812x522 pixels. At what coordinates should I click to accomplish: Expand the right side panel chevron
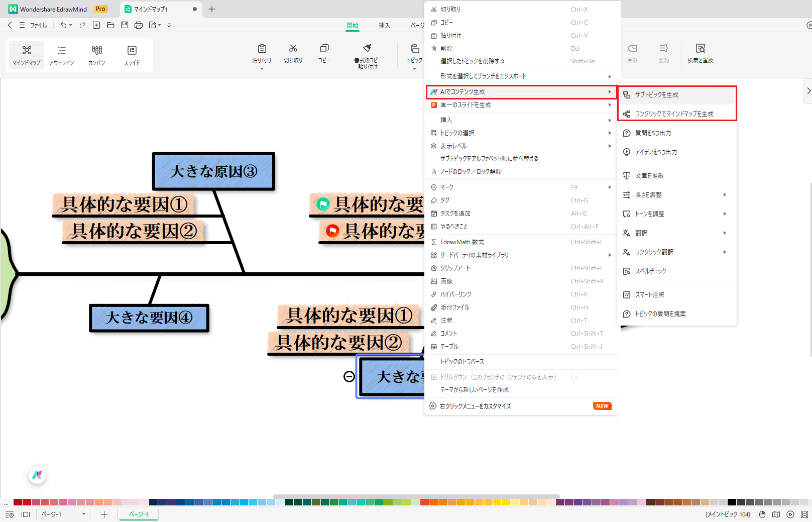click(808, 91)
